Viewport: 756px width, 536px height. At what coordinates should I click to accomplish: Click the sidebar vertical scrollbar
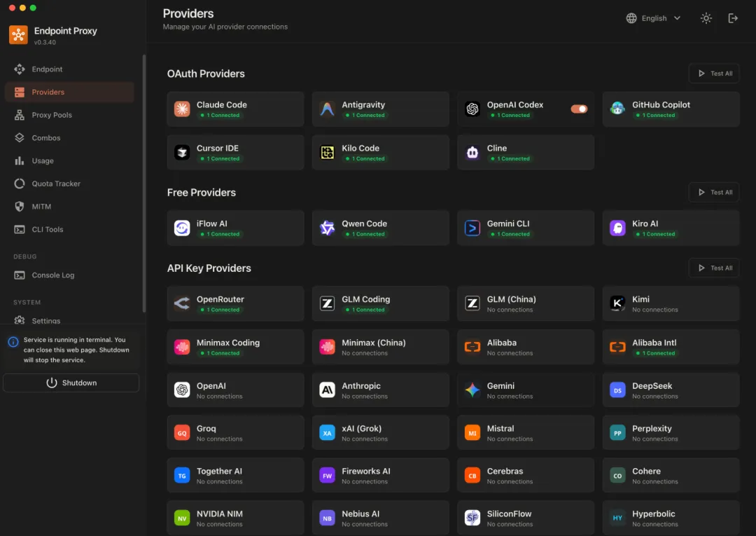coord(143,184)
